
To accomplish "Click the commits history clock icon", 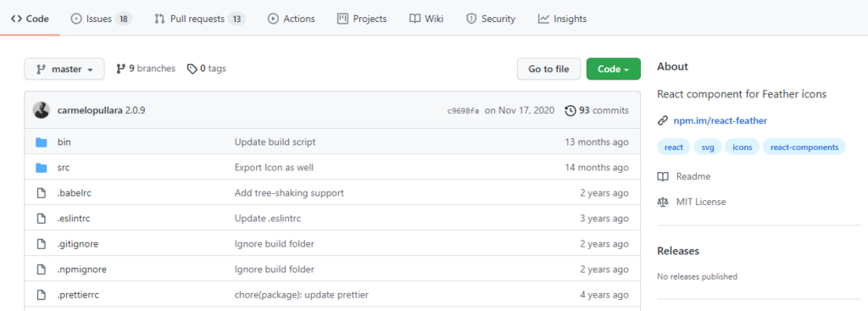I will click(x=570, y=111).
